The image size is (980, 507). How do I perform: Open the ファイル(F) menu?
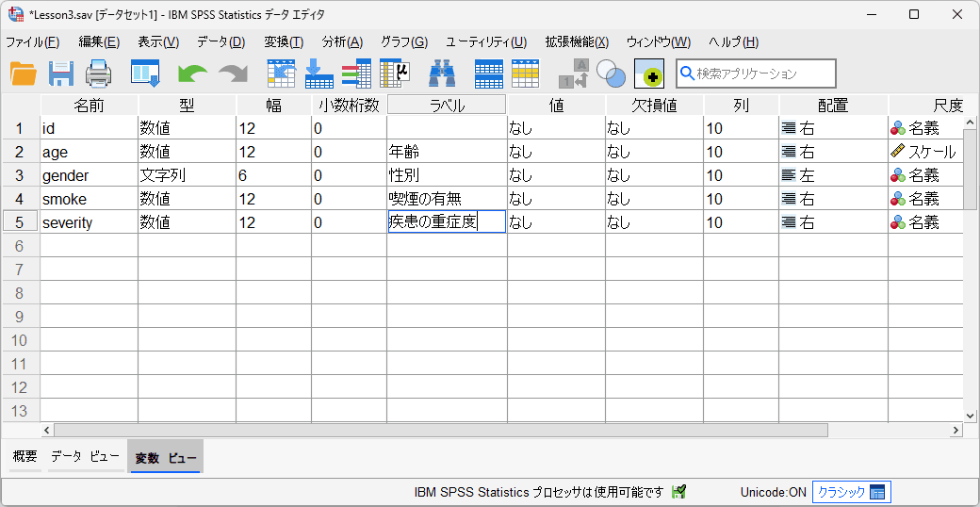(x=32, y=42)
